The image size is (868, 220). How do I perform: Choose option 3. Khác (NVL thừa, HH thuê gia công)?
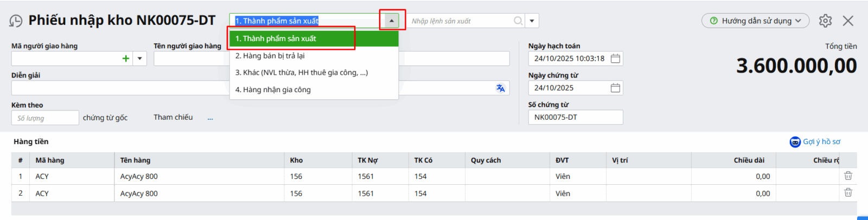tap(302, 73)
